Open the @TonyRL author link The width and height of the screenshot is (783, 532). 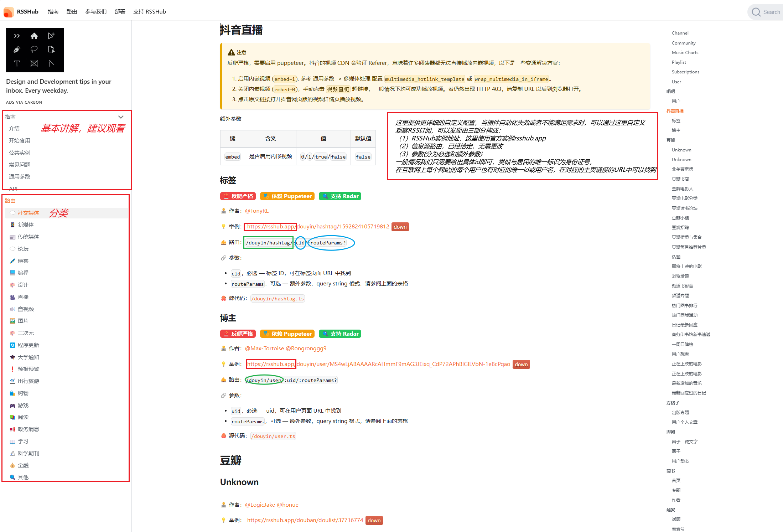256,211
